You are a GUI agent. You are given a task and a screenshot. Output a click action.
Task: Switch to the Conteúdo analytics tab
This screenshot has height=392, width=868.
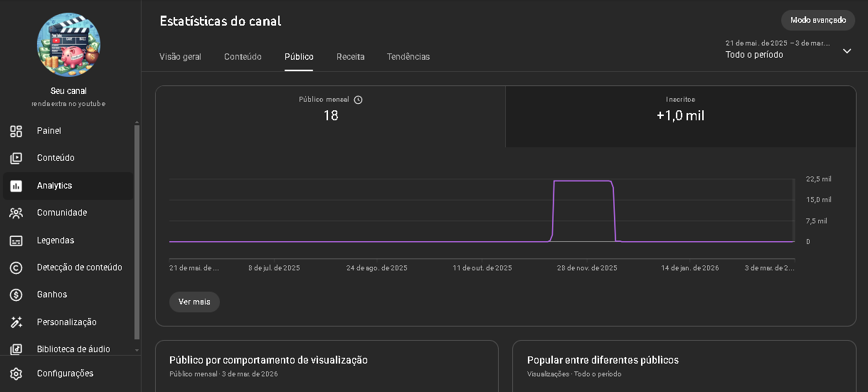point(243,57)
